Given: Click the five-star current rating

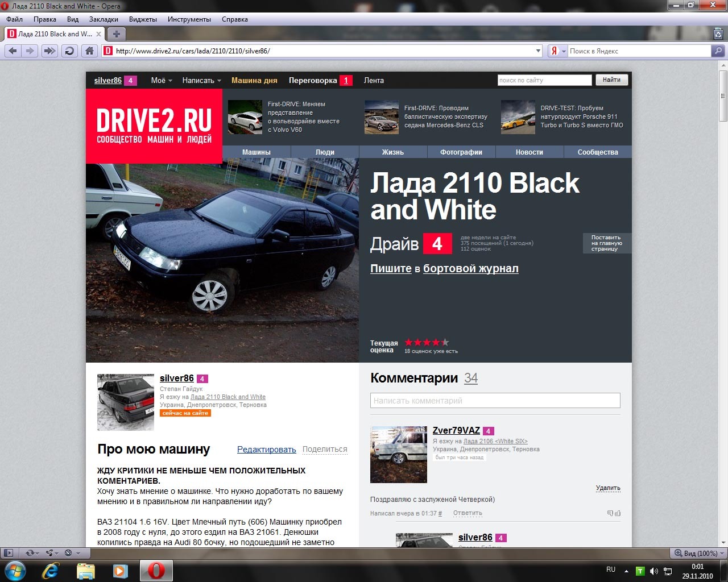Looking at the screenshot, I should [427, 342].
